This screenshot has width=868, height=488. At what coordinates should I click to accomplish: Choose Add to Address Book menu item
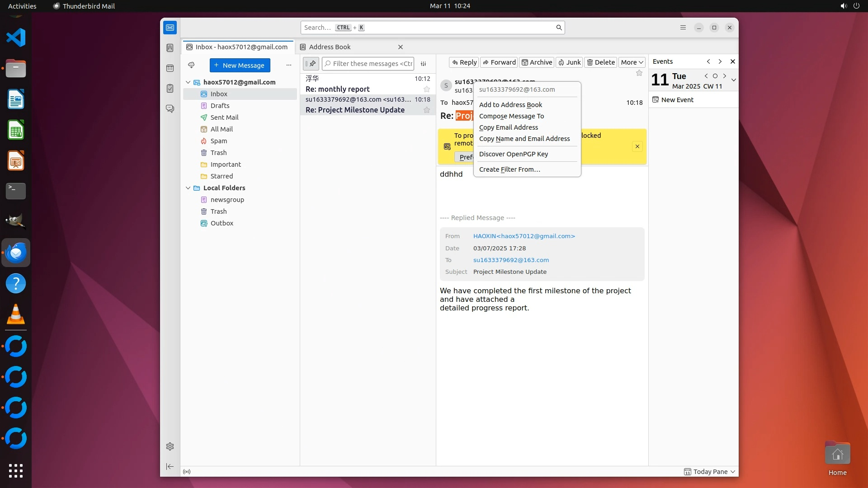click(510, 105)
